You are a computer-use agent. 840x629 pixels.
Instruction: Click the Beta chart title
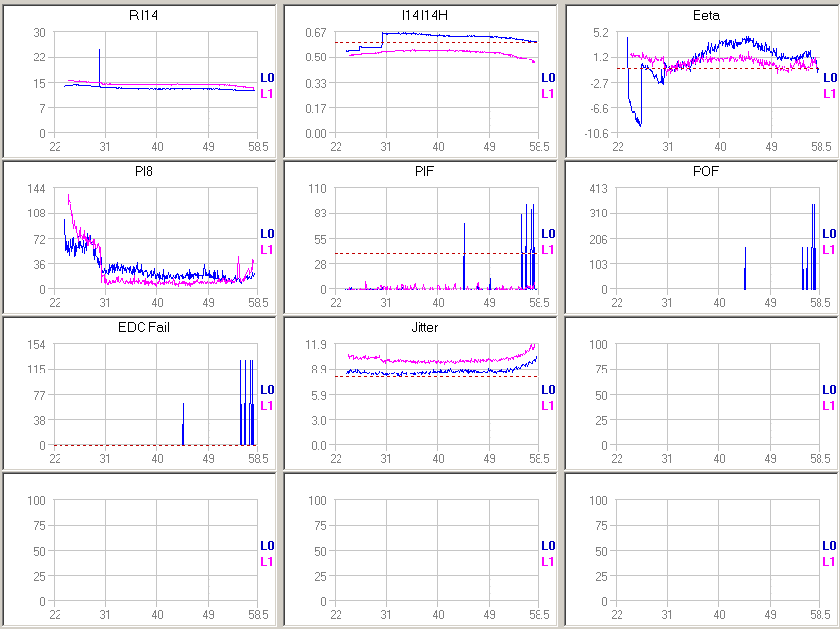coord(705,15)
